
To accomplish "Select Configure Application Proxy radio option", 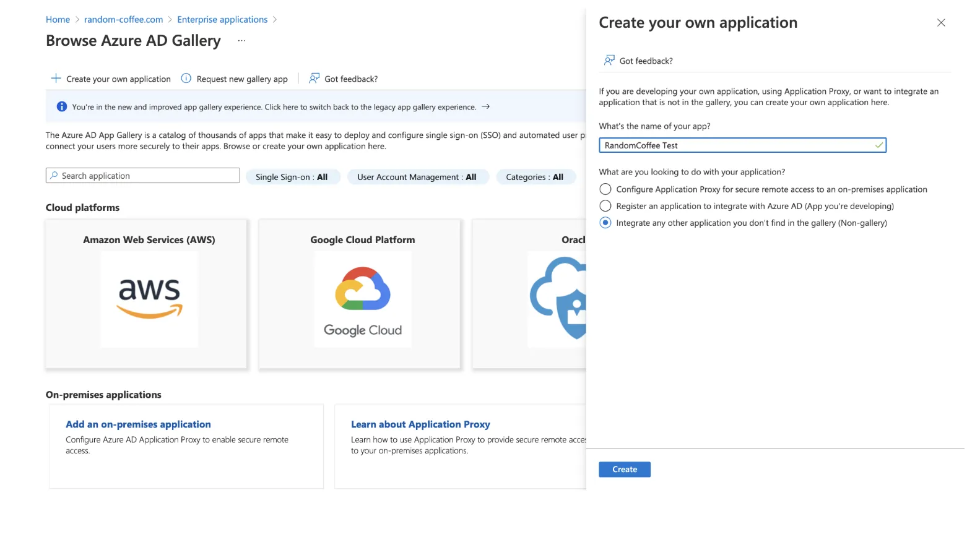I will coord(605,189).
